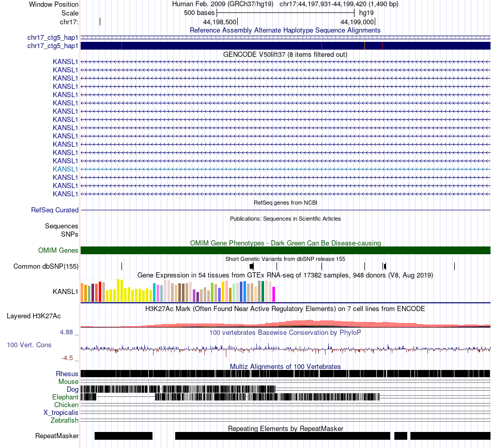Open 100 vertebrates Basewise Conservation by PhyloP title
The image size is (491, 448).
285,332
